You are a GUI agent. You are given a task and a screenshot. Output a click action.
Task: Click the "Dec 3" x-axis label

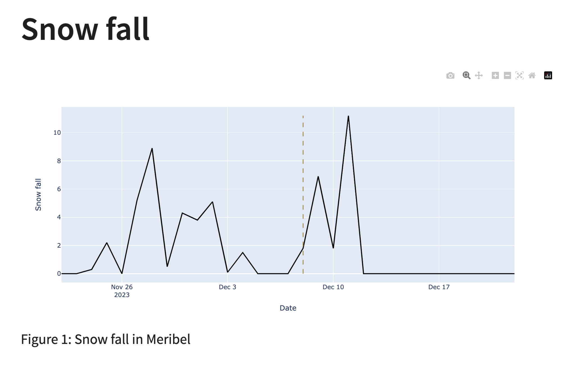tap(228, 287)
